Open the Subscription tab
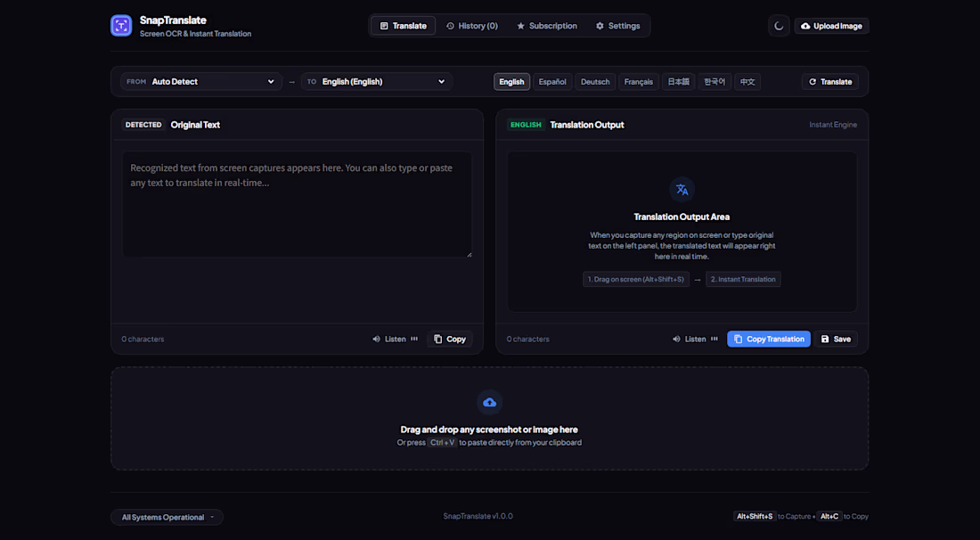980x540 pixels. 547,26
